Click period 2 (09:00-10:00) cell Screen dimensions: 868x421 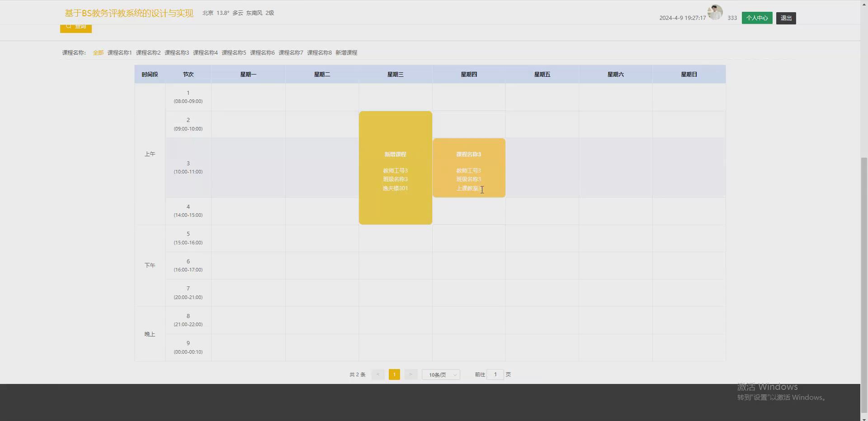pos(188,124)
